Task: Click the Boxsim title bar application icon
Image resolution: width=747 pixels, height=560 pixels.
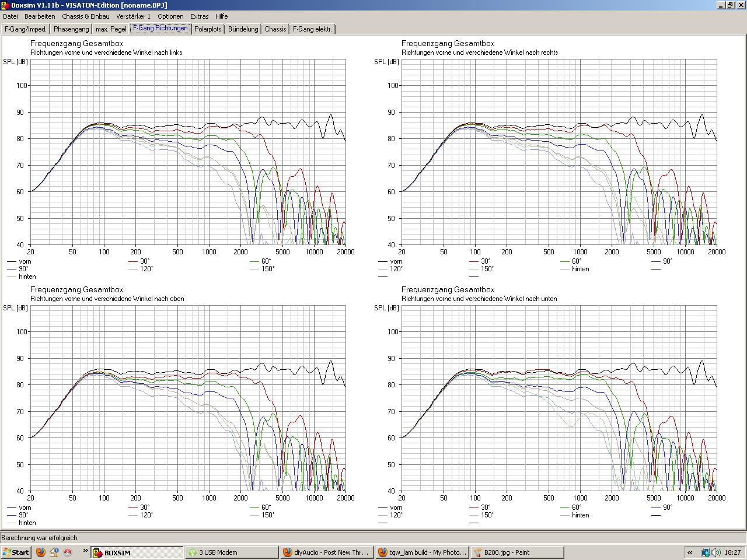Action: click(x=6, y=5)
